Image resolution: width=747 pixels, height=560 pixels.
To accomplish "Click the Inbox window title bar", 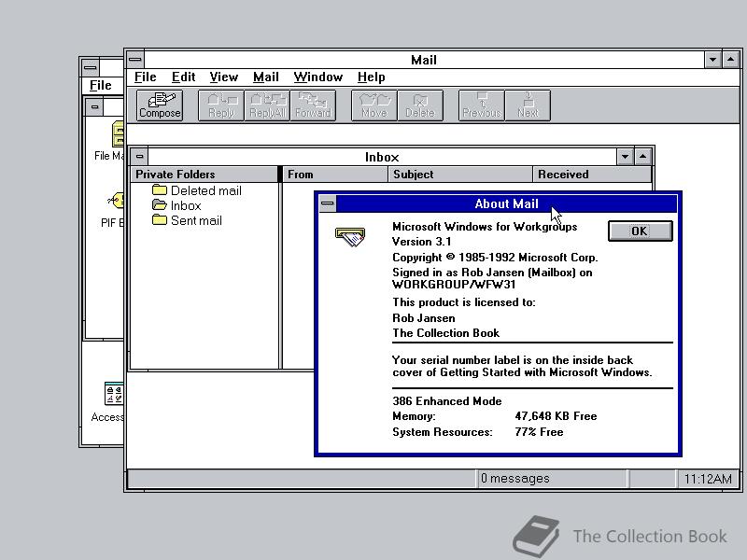I will click(x=382, y=157).
